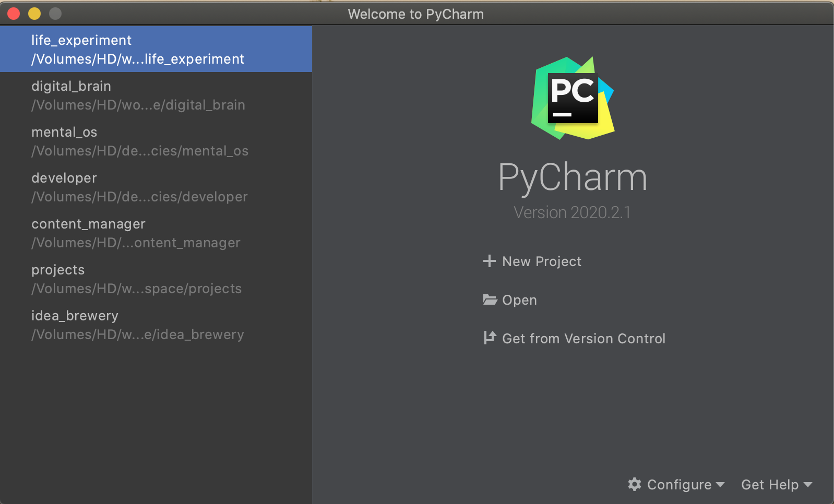
Task: Click the Configure gear icon
Action: pos(635,484)
